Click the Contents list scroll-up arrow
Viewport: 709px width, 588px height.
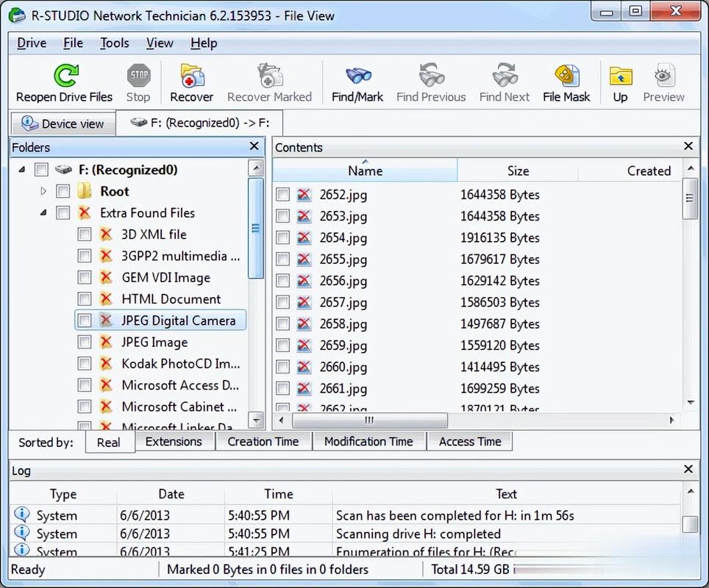[691, 168]
